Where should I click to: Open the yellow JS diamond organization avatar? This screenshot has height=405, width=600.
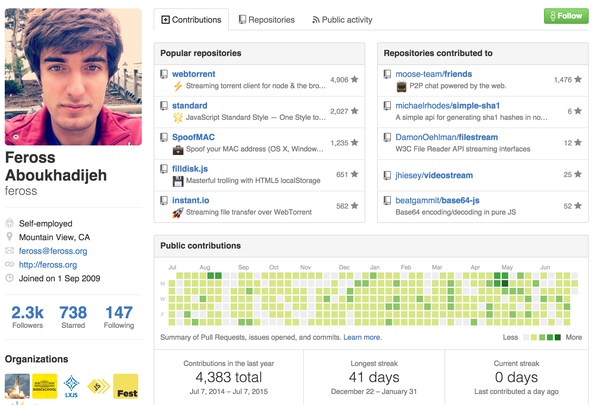tap(98, 386)
